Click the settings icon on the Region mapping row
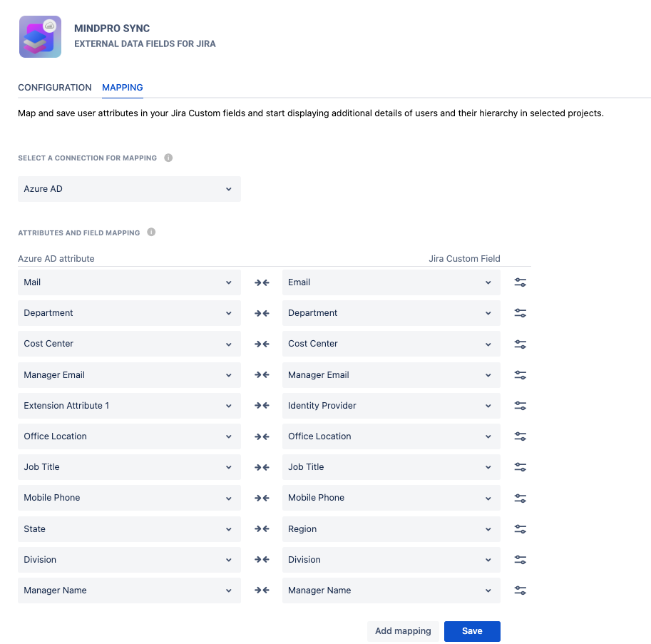 coord(520,528)
